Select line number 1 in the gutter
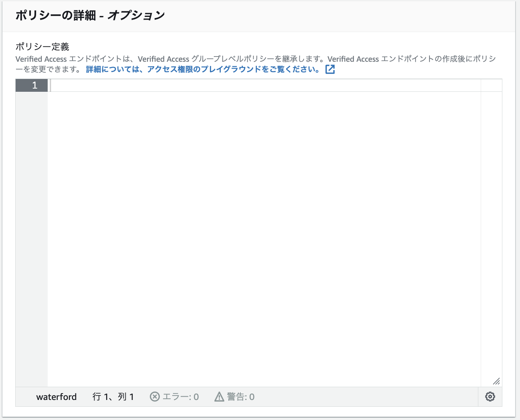Image resolution: width=520 pixels, height=420 pixels. [x=34, y=85]
